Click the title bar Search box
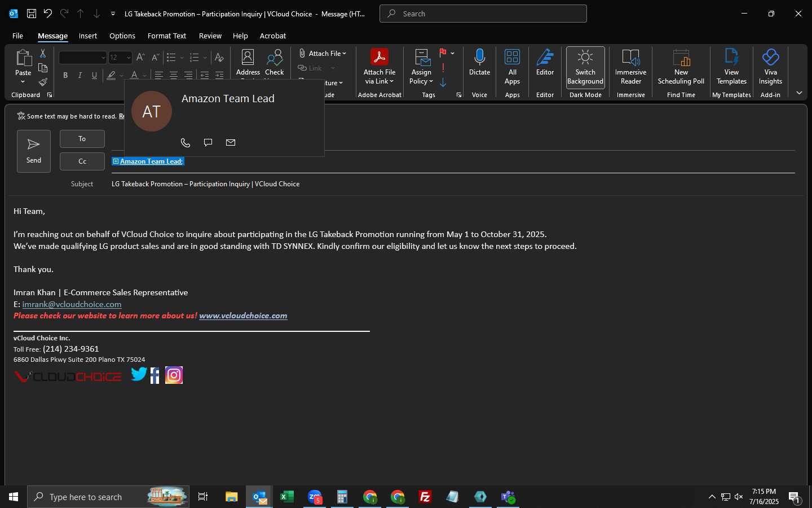 coord(483,14)
